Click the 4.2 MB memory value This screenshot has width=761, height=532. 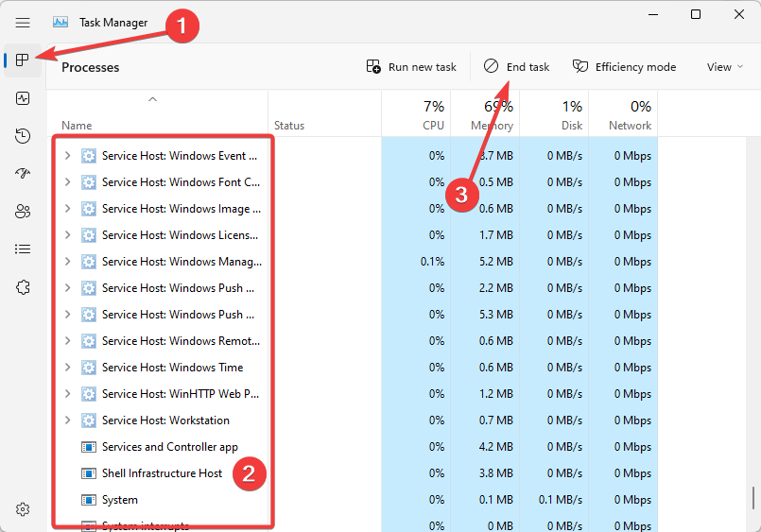(496, 447)
